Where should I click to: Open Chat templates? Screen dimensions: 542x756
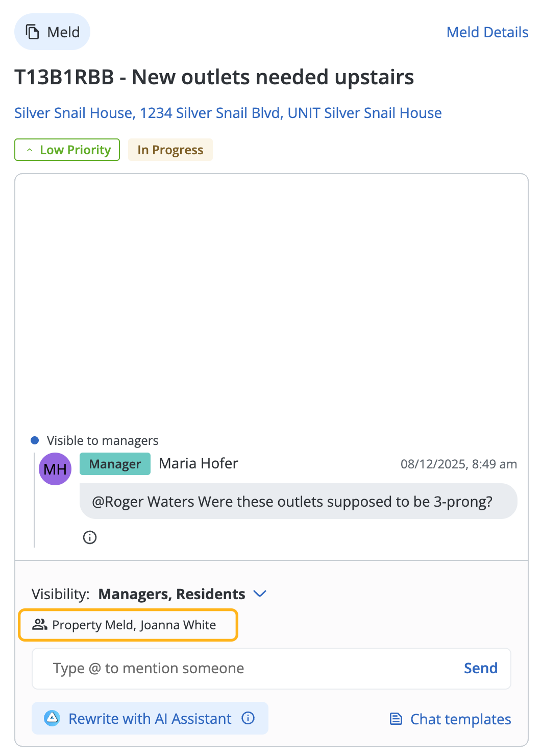click(x=450, y=719)
